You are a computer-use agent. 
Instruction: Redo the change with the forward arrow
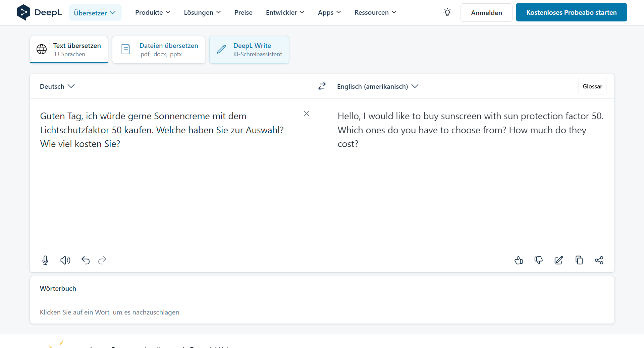click(x=102, y=260)
